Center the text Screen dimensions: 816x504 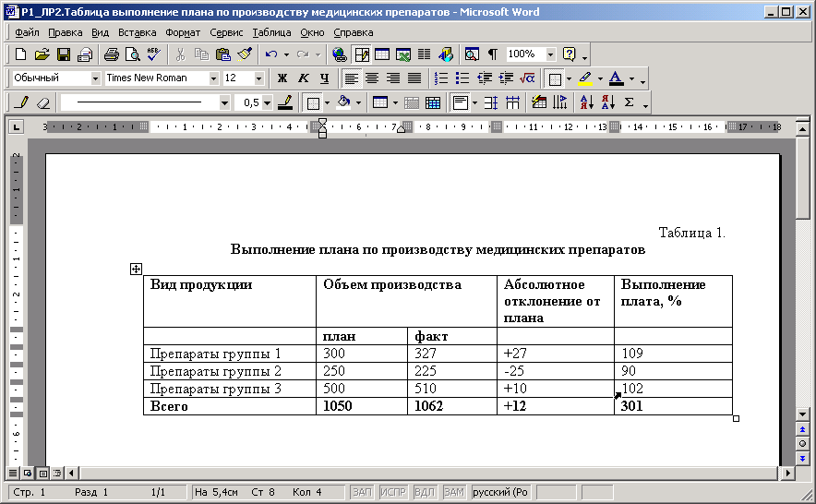[x=372, y=78]
